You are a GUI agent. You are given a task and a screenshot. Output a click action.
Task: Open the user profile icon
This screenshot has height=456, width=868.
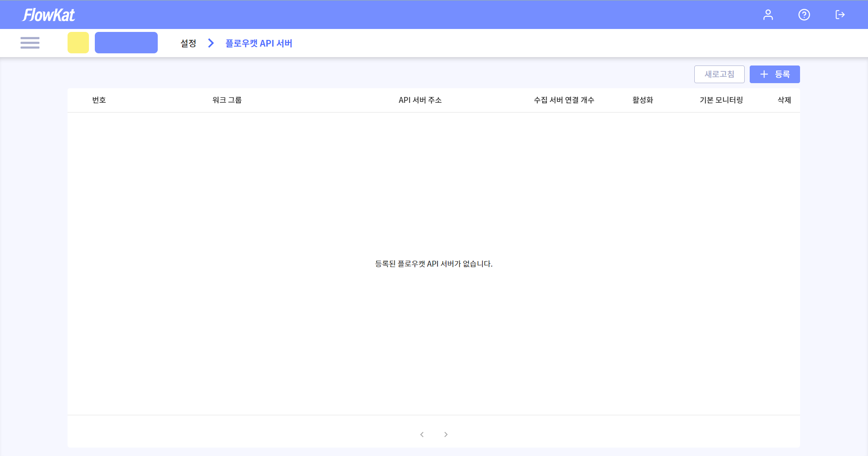point(768,15)
